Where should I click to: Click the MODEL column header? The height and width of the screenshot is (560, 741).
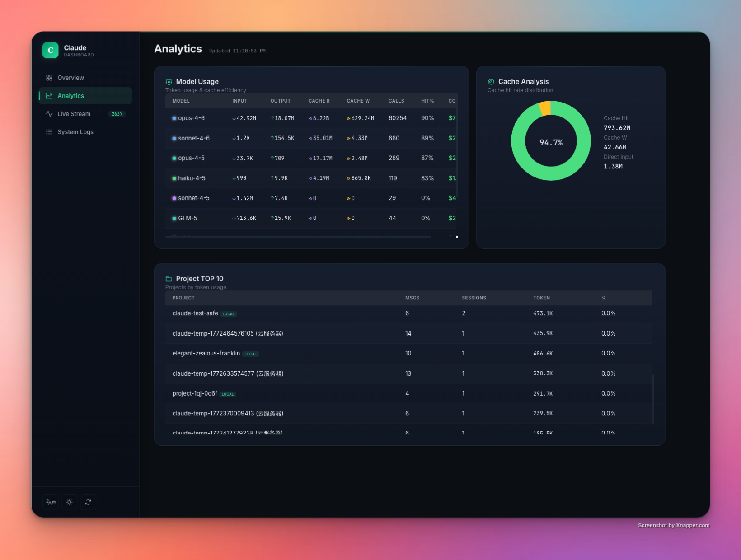tap(181, 101)
